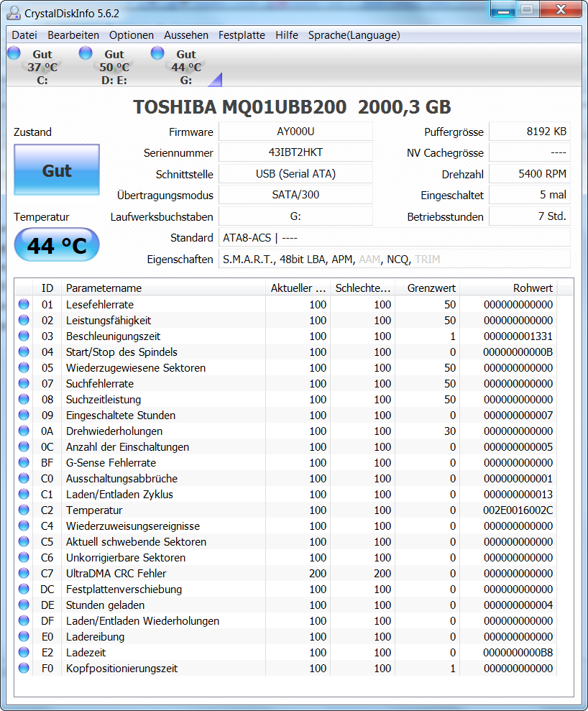This screenshot has height=711, width=588.
Task: Click status orb for Festplattenverschiebung
Action: (24, 589)
